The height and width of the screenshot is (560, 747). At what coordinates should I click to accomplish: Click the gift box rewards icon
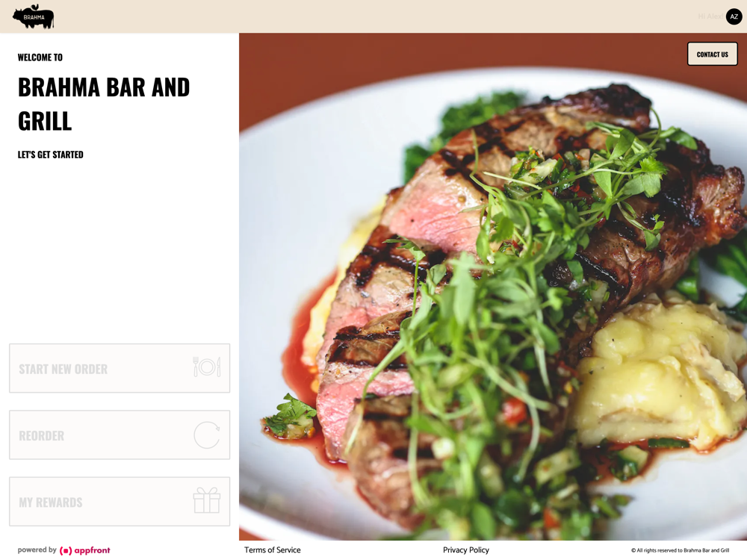tap(207, 500)
